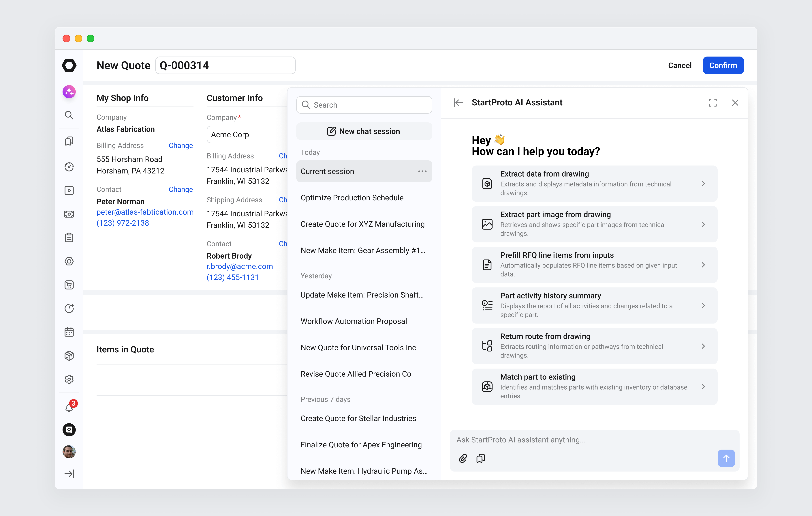Open Create Quote for Stellar Industries chat
Viewport: 812px width, 516px height.
[x=364, y=418]
